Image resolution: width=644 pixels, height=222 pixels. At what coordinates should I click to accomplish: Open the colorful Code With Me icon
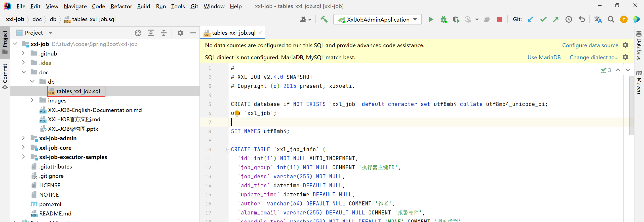636,19
